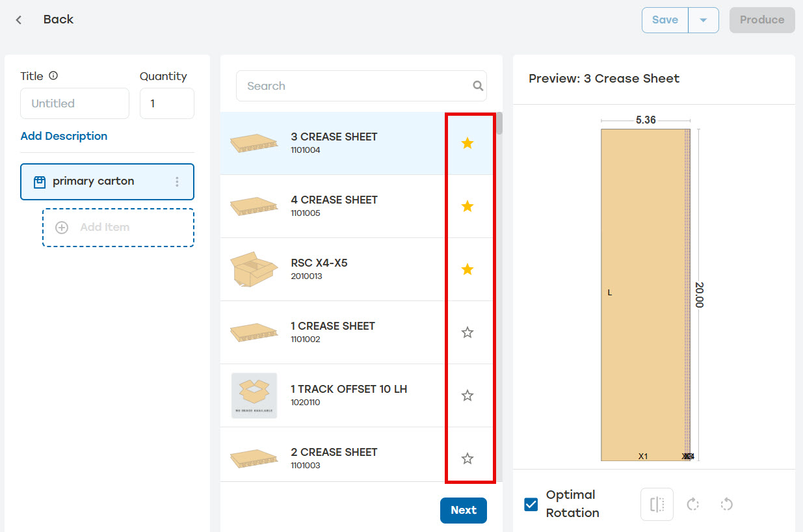Click the X1 label in preview

pyautogui.click(x=643, y=456)
